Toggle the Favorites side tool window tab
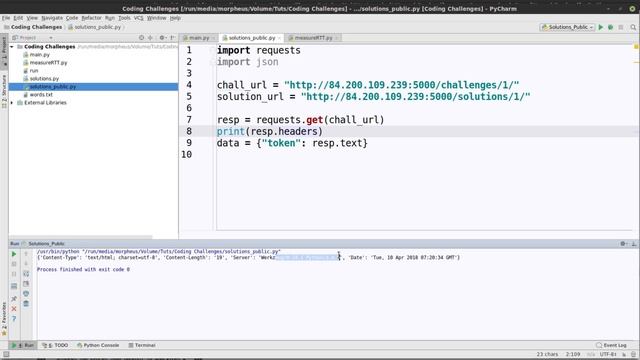The width and height of the screenshot is (640, 360). (4, 319)
